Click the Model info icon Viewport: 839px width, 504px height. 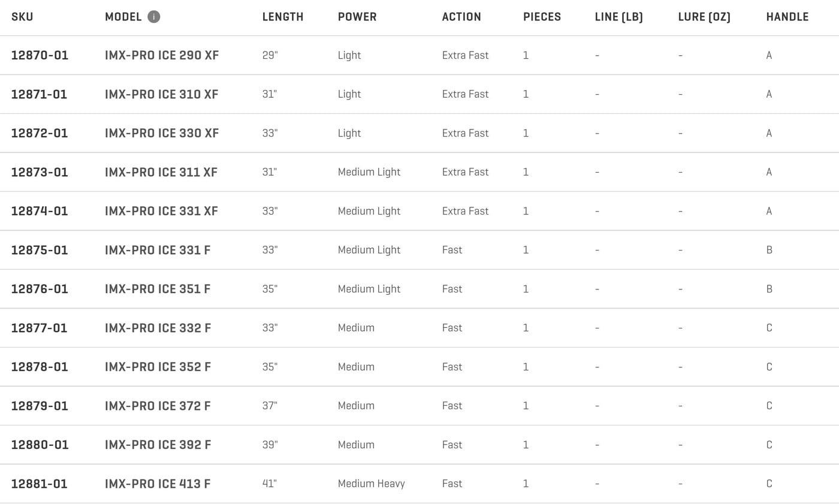pos(154,17)
